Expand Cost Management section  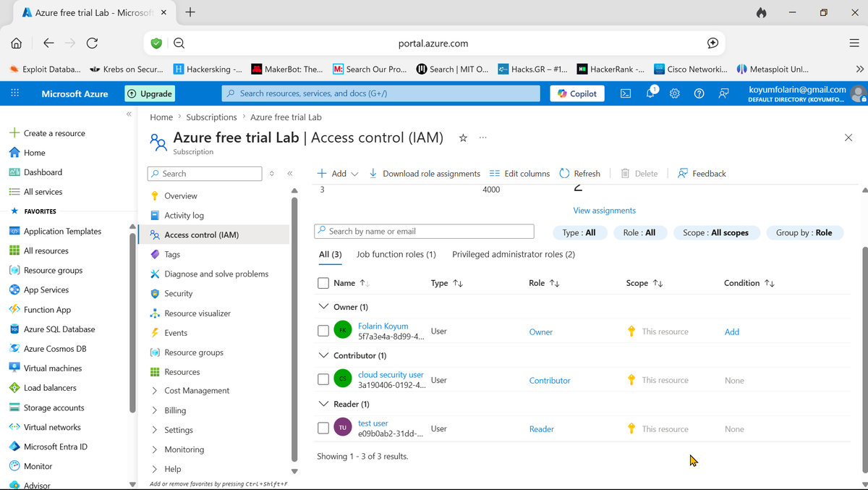click(x=190, y=391)
